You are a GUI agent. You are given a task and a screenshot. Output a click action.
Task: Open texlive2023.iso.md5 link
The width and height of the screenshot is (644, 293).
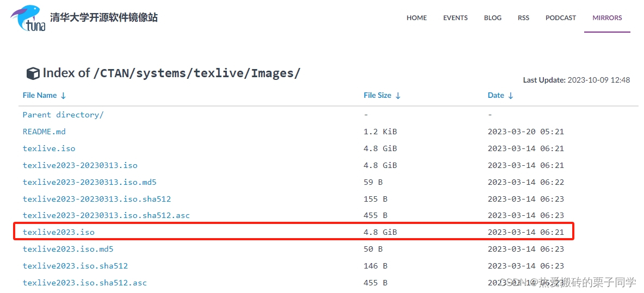tap(68, 249)
